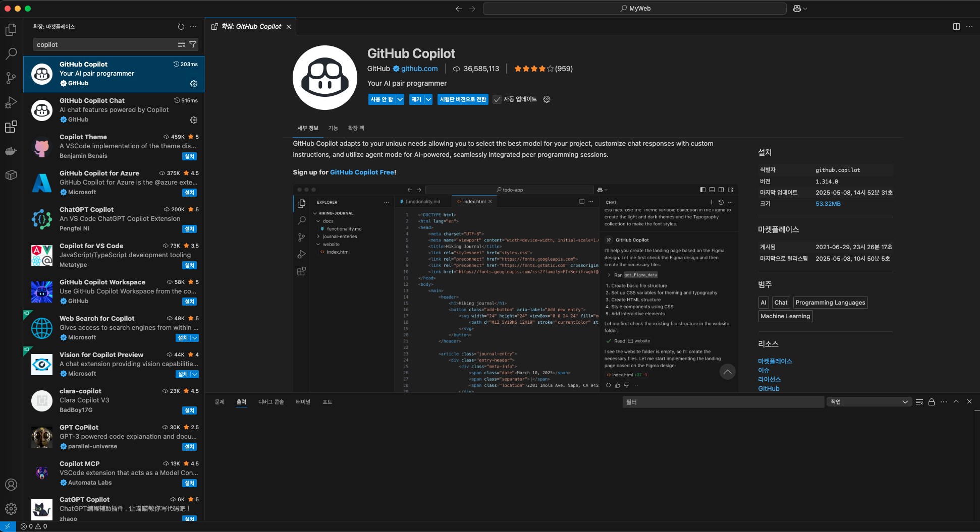Screen dimensions: 980x532
Task: Install the ChatGPT Copilot extension
Action: click(189, 229)
